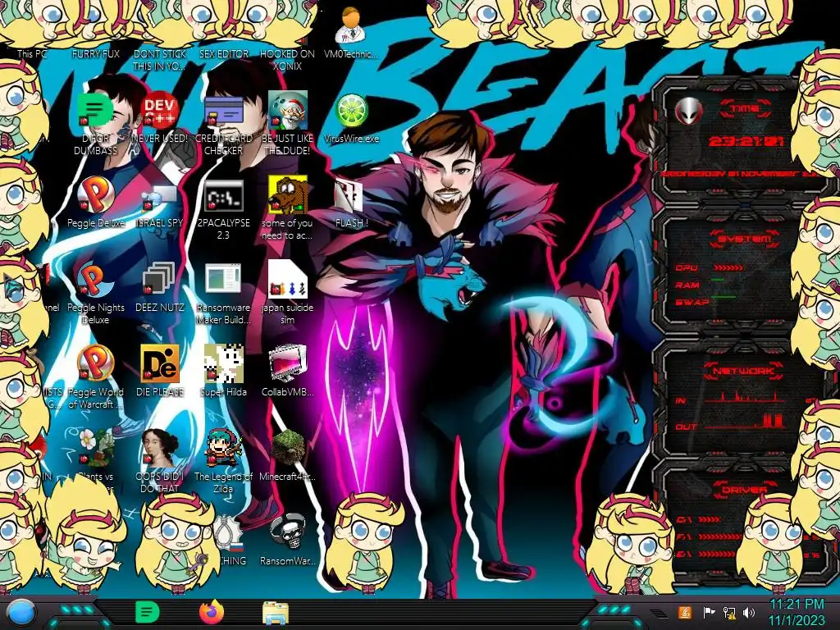The width and height of the screenshot is (840, 630).
Task: Click the red clock readout in gadget
Action: 746,141
